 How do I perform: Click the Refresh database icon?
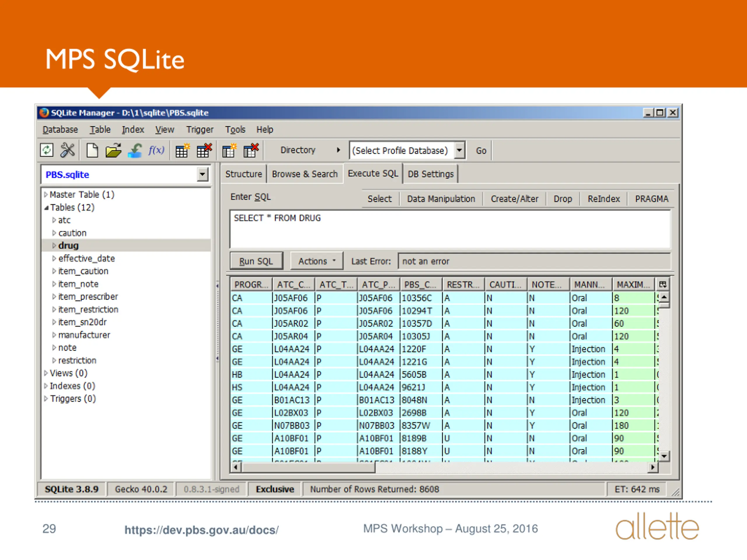coord(47,150)
